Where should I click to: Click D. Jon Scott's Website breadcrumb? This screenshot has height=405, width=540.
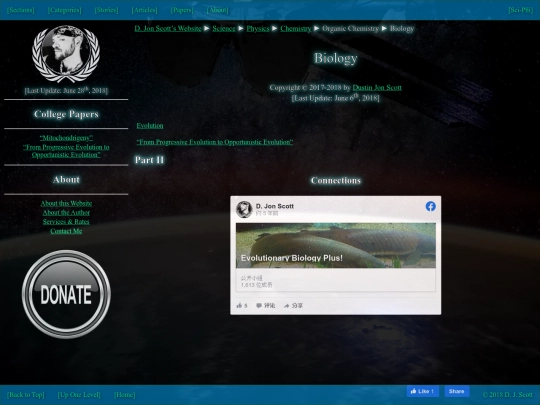click(x=168, y=29)
